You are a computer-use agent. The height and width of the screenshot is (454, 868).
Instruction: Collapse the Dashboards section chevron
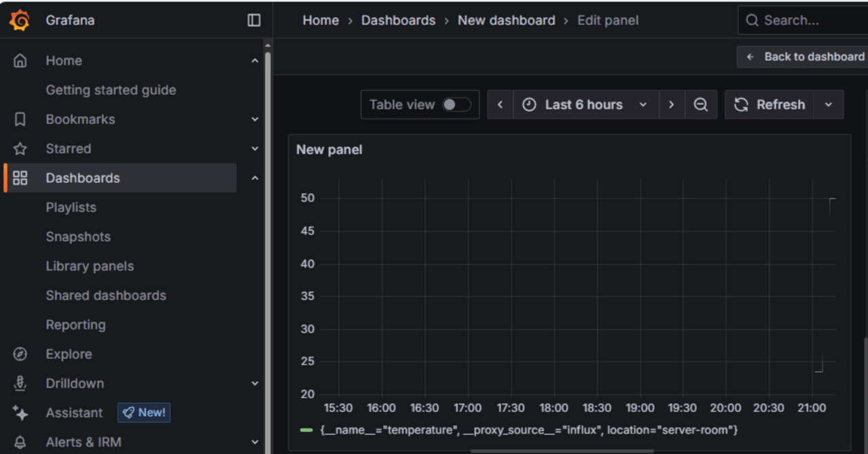click(255, 178)
